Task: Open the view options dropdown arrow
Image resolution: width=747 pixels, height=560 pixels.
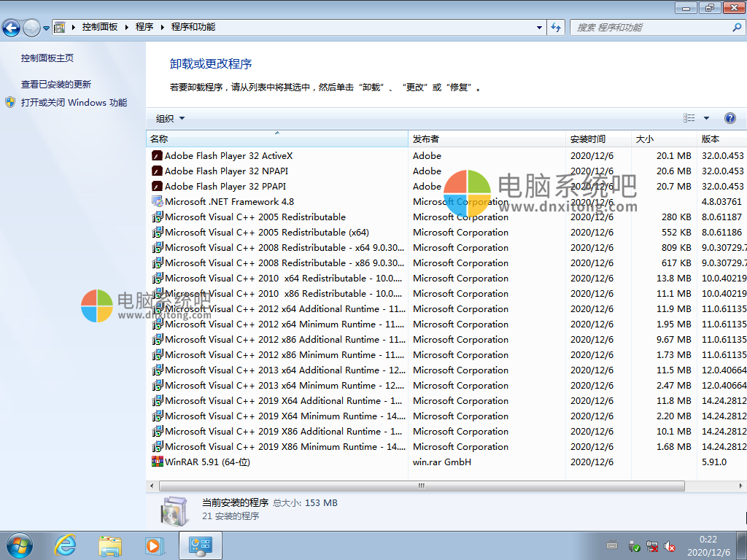Action: coord(705,117)
